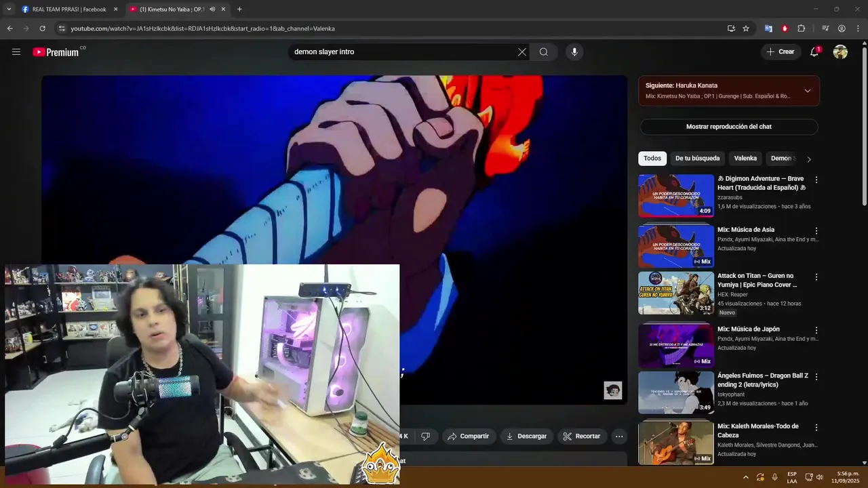This screenshot has height=488, width=868.
Task: Open the taskbar volume icon
Action: [x=819, y=477]
